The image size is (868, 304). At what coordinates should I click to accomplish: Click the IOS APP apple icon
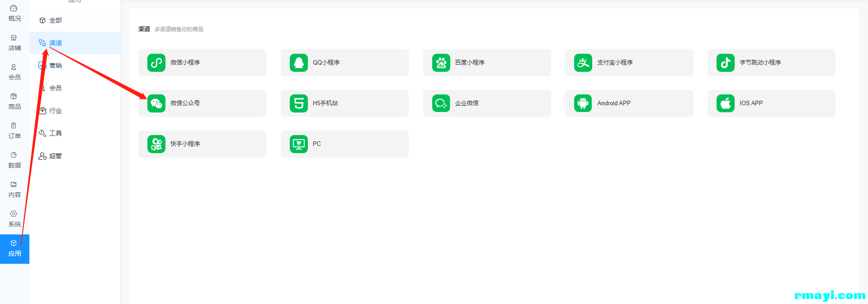point(726,103)
